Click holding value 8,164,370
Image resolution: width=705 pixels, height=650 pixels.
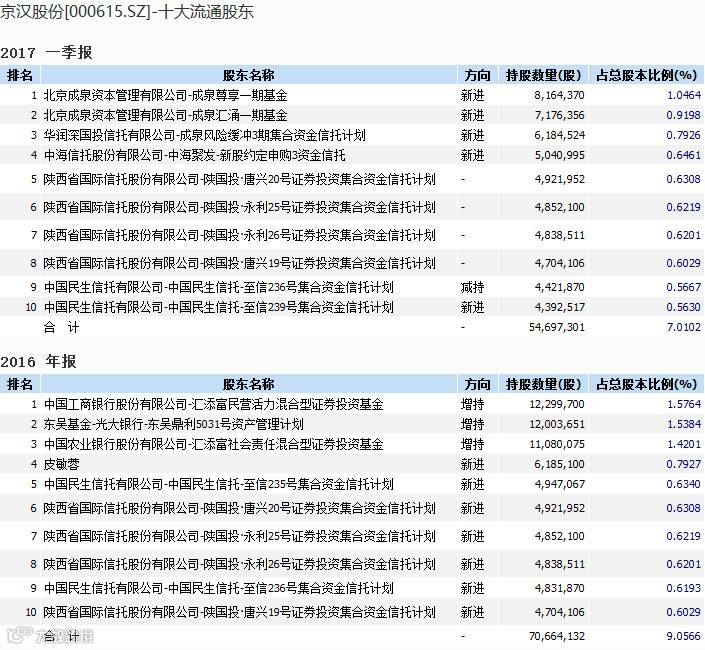tap(559, 95)
